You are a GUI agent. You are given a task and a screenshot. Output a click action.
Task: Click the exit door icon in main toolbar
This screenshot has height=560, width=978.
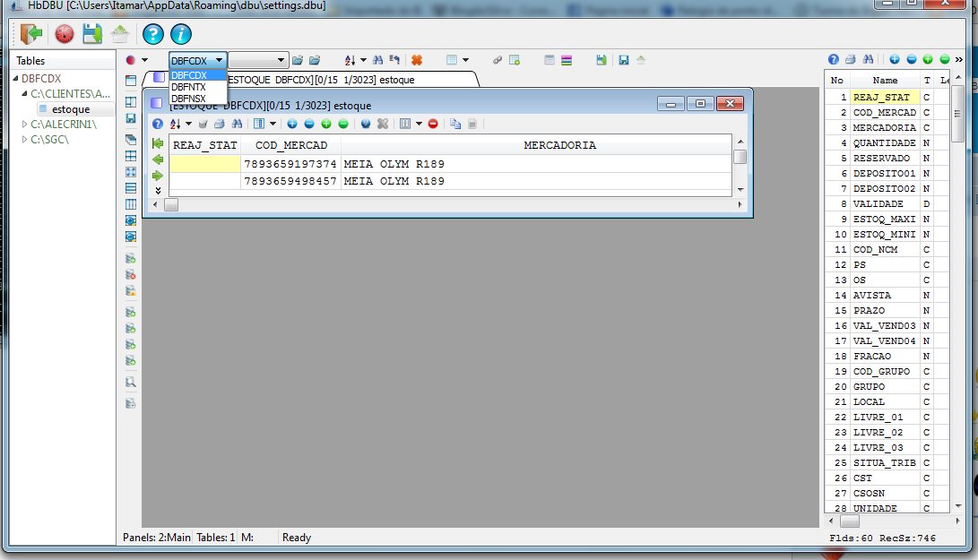pos(30,34)
